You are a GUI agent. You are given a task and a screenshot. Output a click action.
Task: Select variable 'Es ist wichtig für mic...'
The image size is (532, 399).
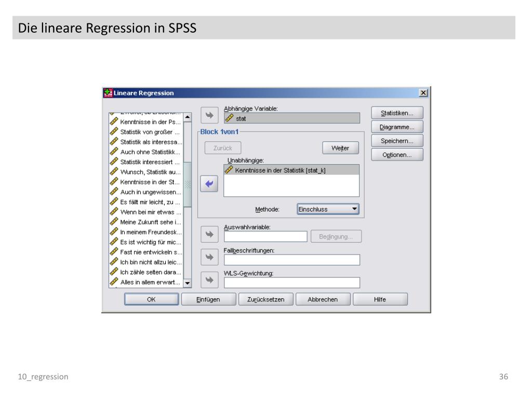tap(146, 242)
